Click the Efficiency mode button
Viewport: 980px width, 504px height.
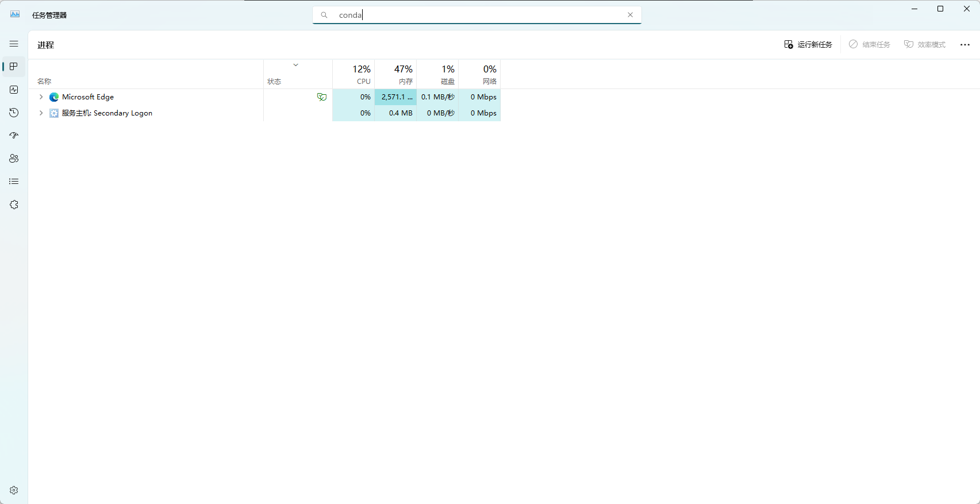[924, 44]
